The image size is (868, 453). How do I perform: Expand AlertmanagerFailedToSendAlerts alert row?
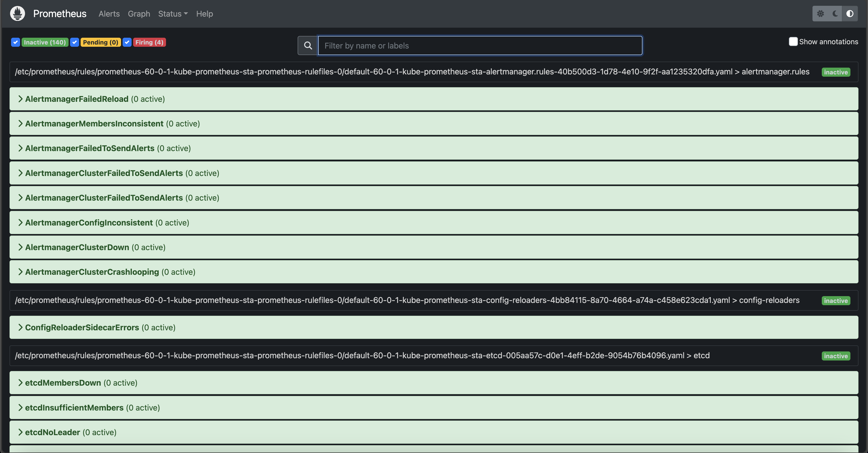pos(434,148)
